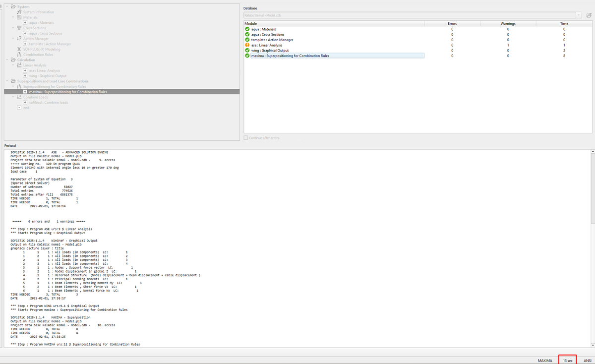Click the green status icon for aqua : Cross Sections
The width and height of the screenshot is (595, 364).
tap(247, 35)
